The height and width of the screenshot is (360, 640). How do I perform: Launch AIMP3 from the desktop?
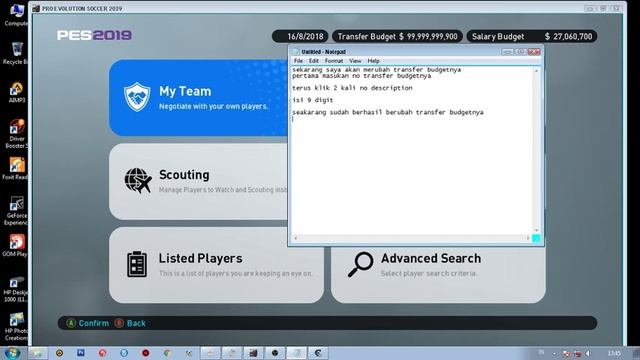(x=16, y=92)
